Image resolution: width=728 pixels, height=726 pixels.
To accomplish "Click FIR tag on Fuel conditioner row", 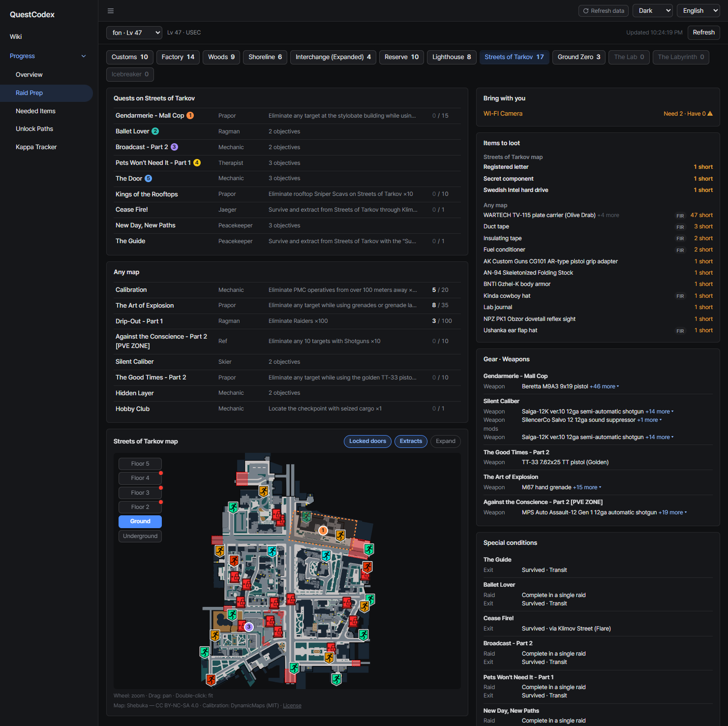I will pyautogui.click(x=680, y=250).
